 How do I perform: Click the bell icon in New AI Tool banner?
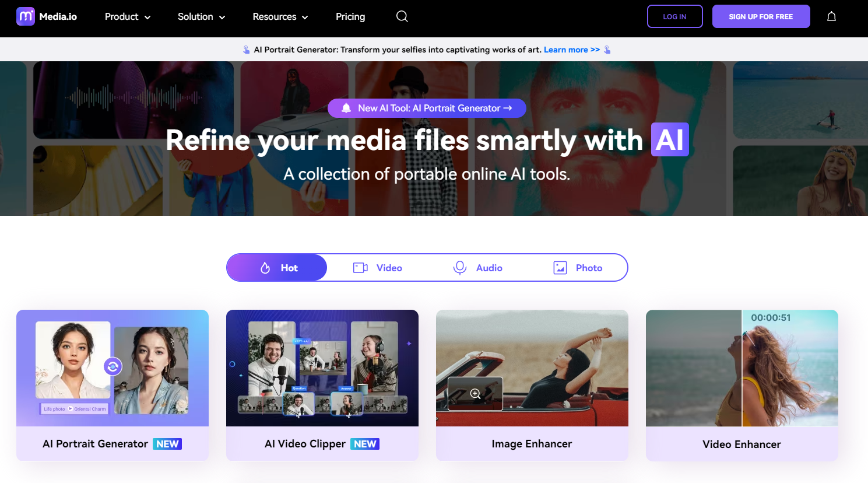click(x=346, y=108)
